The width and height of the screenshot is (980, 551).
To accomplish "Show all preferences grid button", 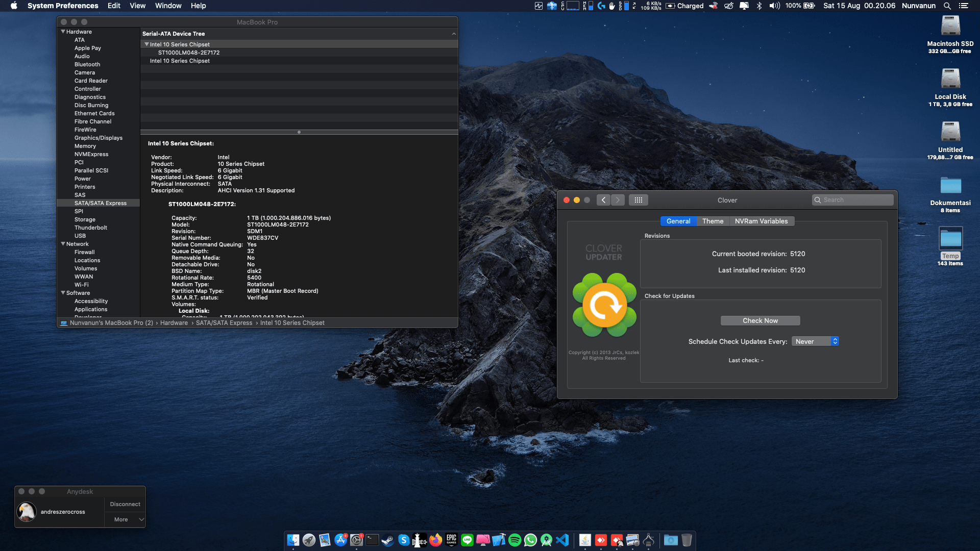I will [638, 200].
